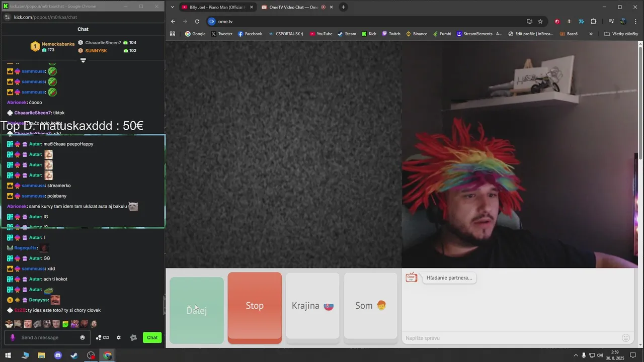Image resolution: width=644 pixels, height=362 pixels.
Task: Click the 7TV extension icon
Action: coord(581,22)
